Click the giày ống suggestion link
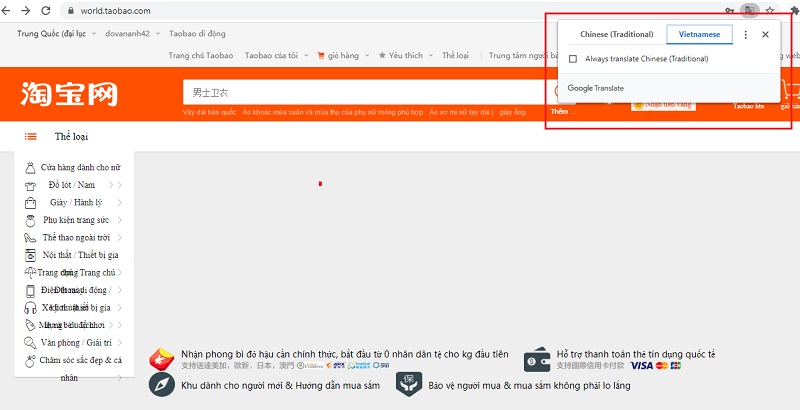The image size is (800, 410). [512, 112]
